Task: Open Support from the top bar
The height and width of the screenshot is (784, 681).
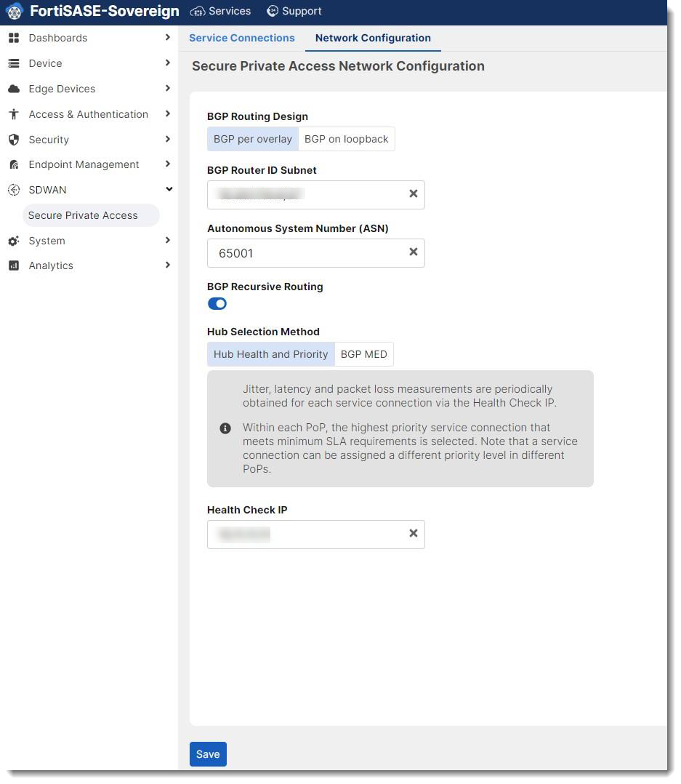Action: (294, 11)
